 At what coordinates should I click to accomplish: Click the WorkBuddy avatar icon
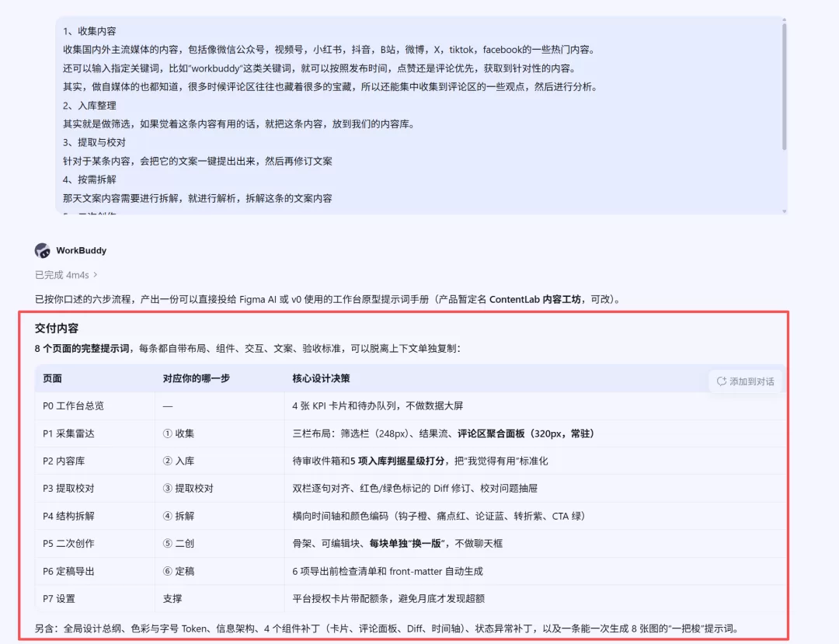pos(42,250)
